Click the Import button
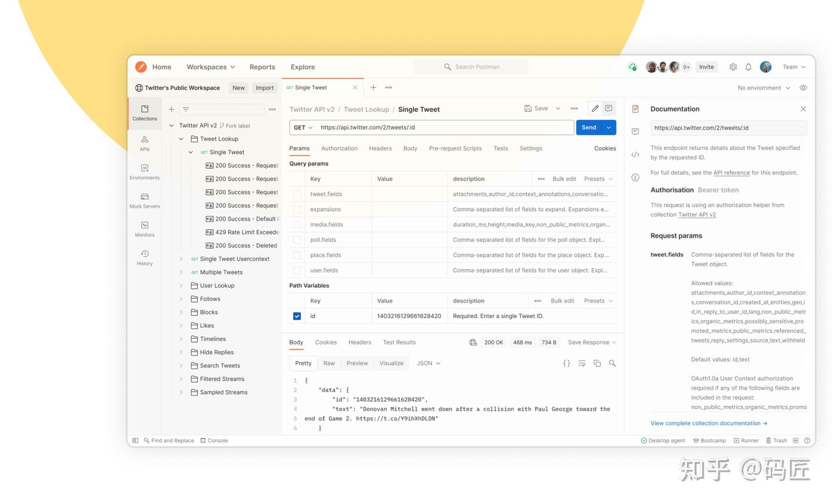Viewport: 832px width, 504px height. click(x=265, y=88)
